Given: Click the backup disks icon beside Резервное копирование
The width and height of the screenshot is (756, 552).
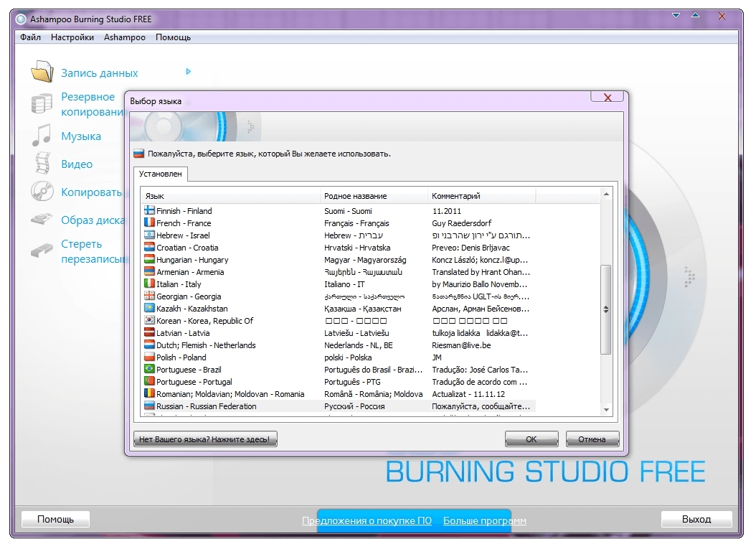Looking at the screenshot, I should point(42,103).
